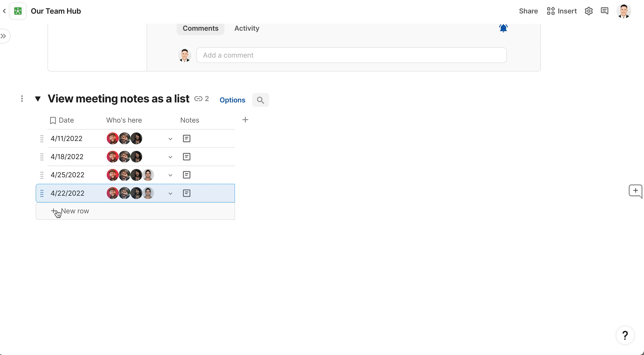The height and width of the screenshot is (355, 644).
Task: Click the Add a comment field
Action: 351,55
